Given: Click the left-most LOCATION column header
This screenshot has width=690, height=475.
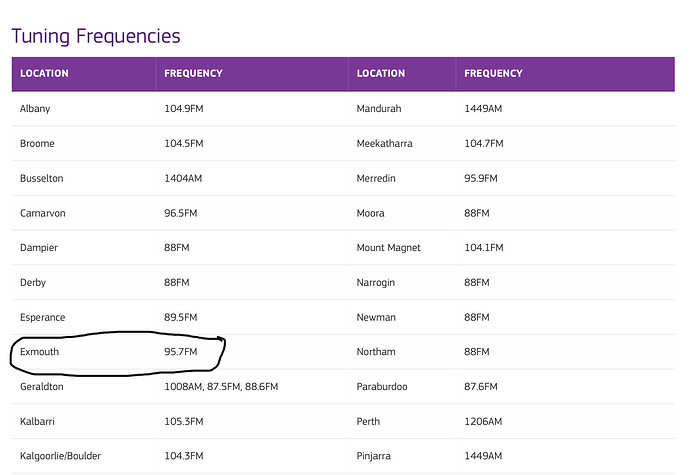Looking at the screenshot, I should pos(44,73).
